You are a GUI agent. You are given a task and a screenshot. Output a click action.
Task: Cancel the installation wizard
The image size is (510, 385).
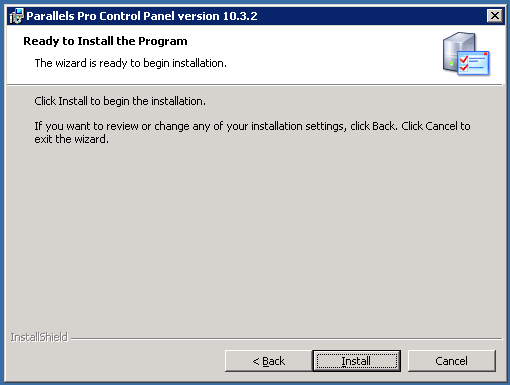pos(452,361)
